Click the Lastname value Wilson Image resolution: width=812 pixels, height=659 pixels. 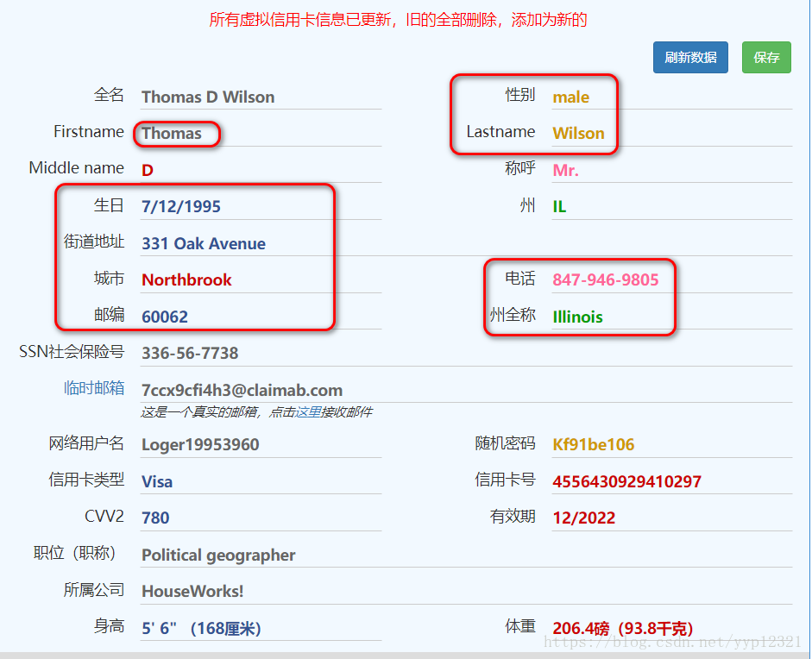(x=578, y=133)
